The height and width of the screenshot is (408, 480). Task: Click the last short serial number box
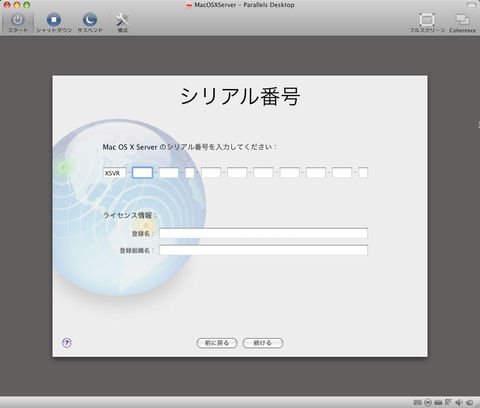click(x=363, y=173)
